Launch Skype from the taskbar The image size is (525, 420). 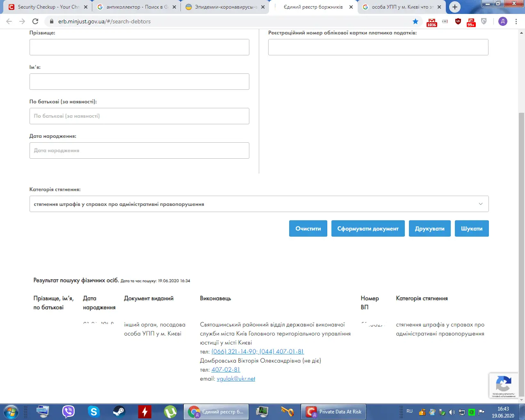(x=94, y=411)
